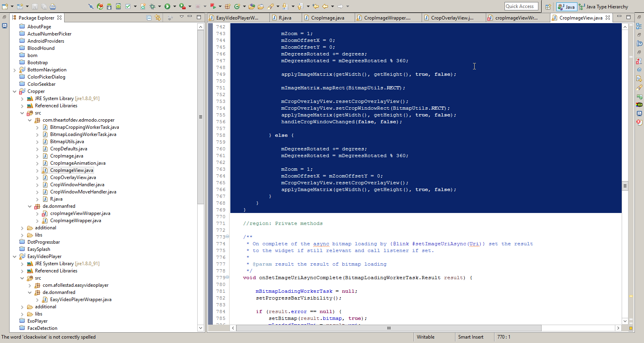The height and width of the screenshot is (343, 644).
Task: Expand the BottomNavigation project node
Action: pos(15,70)
